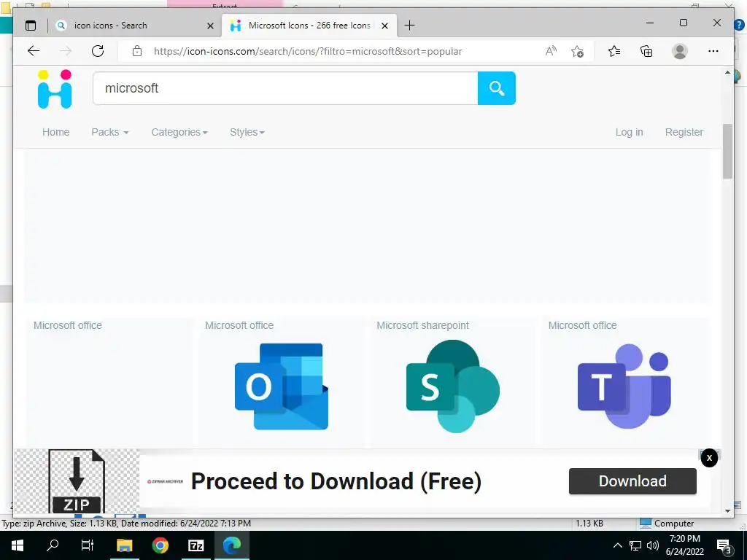This screenshot has height=560, width=747.
Task: Open Edge Settings and more menu
Action: 713,51
